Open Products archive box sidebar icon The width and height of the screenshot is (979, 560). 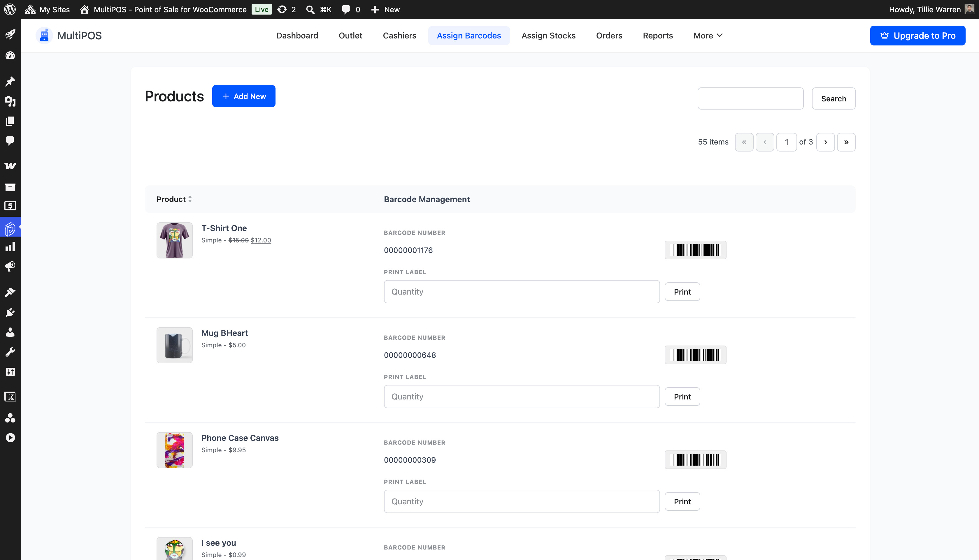[10, 187]
